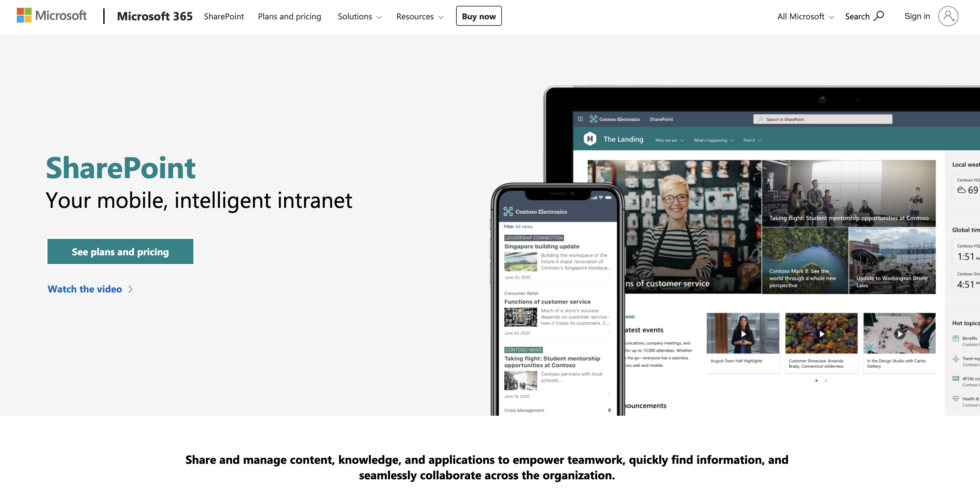This screenshot has width=980, height=499.
Task: Expand the Resources dropdown menu
Action: (419, 16)
